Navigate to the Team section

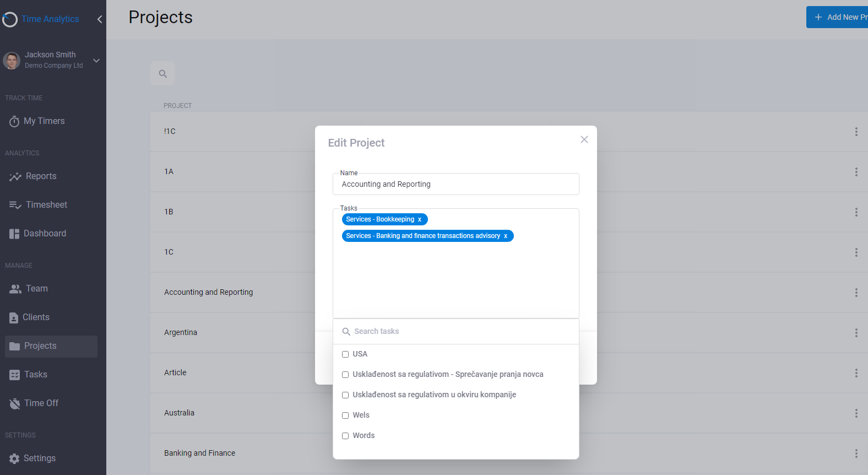tap(51, 289)
